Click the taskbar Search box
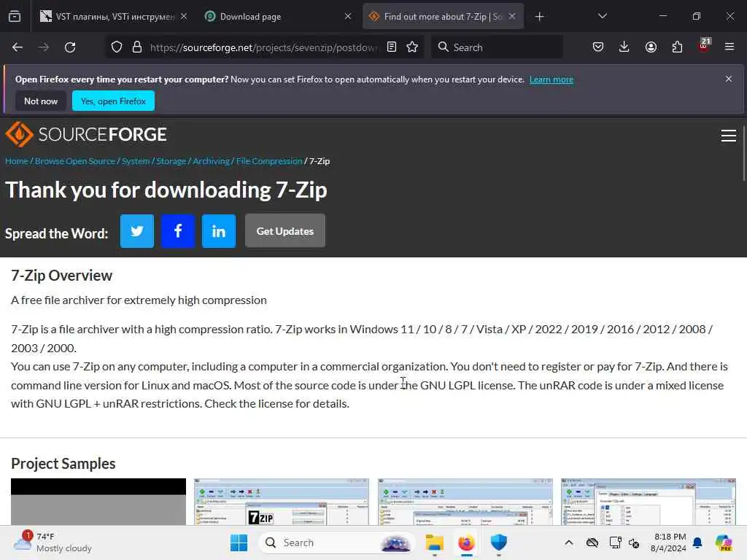This screenshot has height=560, width=747. 336,542
